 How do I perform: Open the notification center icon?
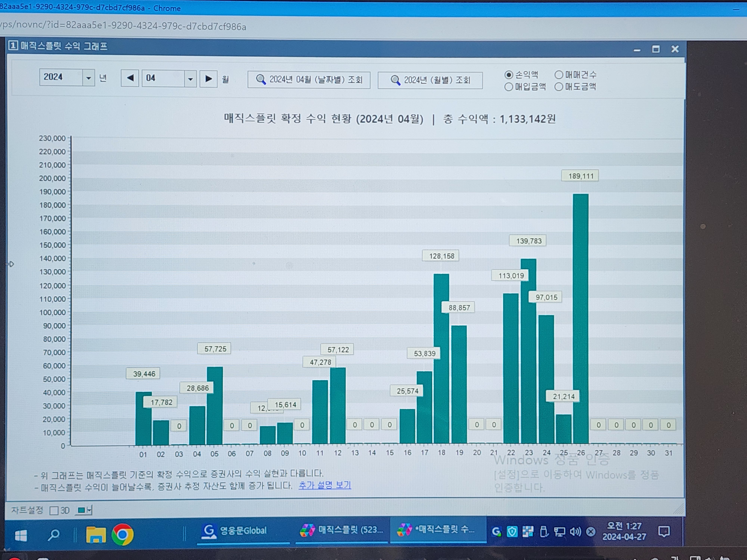(x=664, y=532)
